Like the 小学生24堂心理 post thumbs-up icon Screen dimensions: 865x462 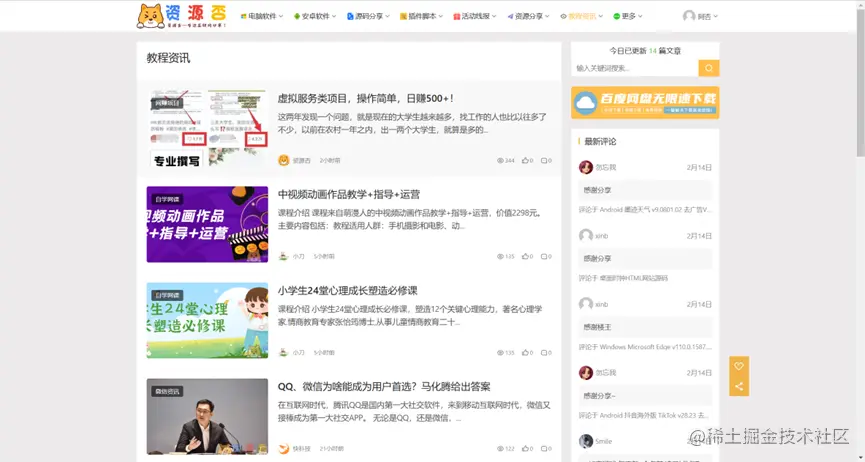pyautogui.click(x=525, y=353)
